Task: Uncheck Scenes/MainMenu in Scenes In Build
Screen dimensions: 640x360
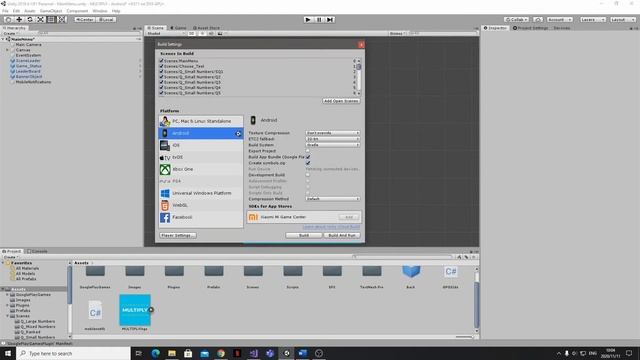Action: click(161, 61)
